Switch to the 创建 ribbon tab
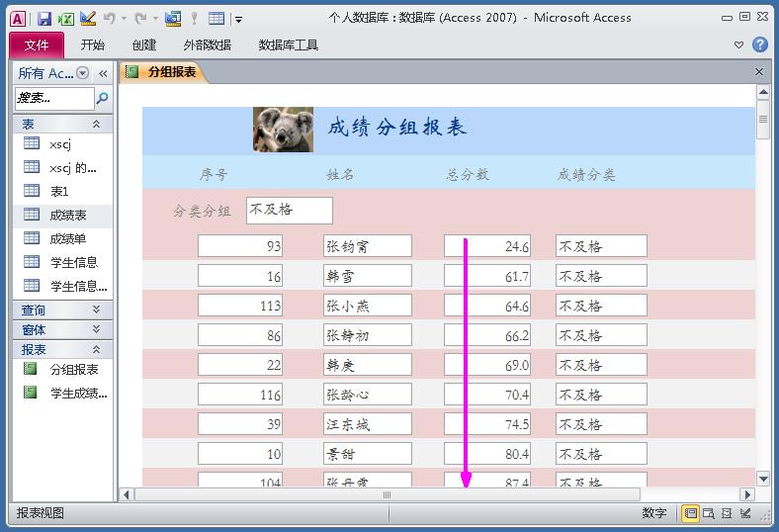Viewport: 779px width, 532px height. (144, 45)
